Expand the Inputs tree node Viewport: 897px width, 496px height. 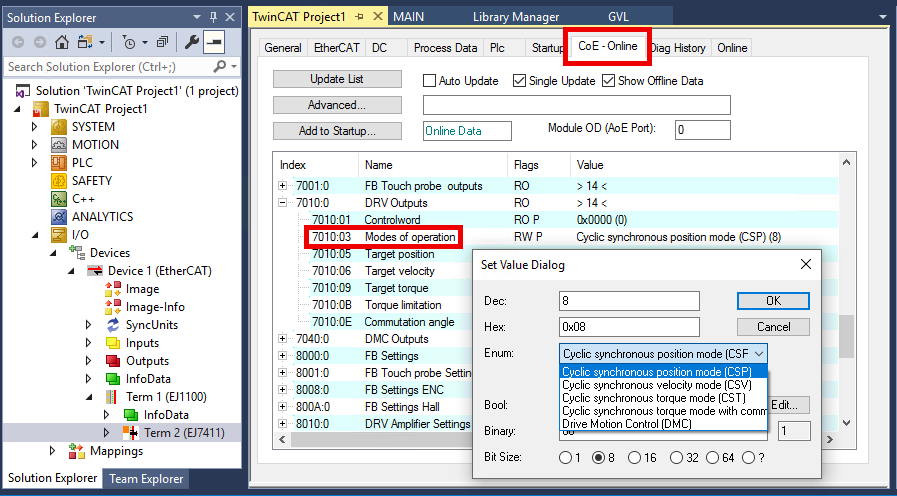click(89, 343)
